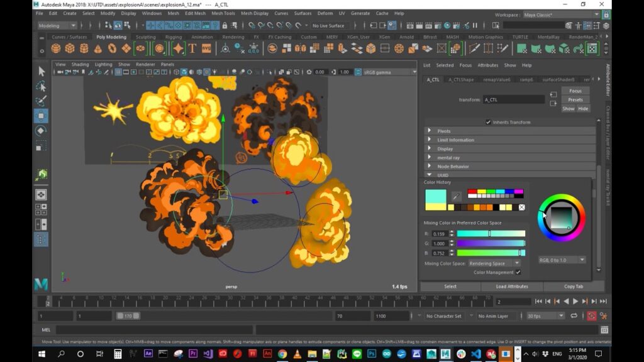Viewport: 644px width, 362px height.
Task: Click the Copy Tab button
Action: coord(573,286)
